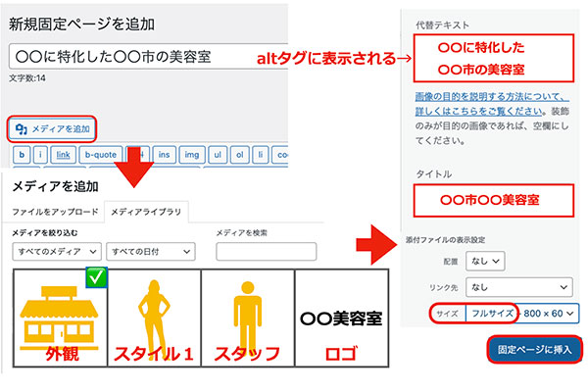Click the メディアを追加 button

tap(54, 128)
